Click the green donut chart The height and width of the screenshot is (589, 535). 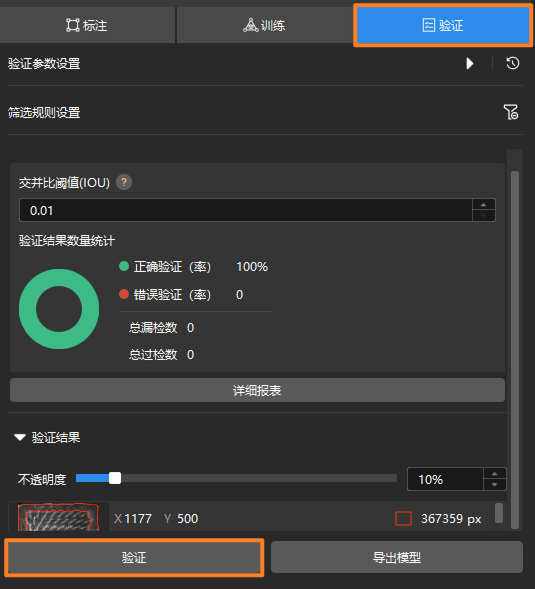(x=59, y=309)
